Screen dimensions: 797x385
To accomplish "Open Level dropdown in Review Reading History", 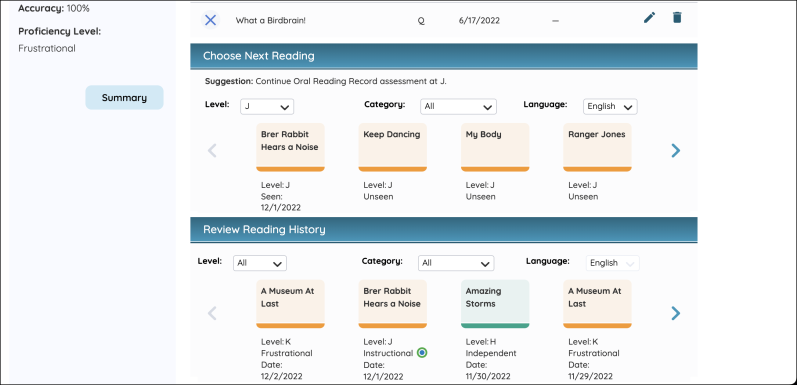I will [x=260, y=263].
